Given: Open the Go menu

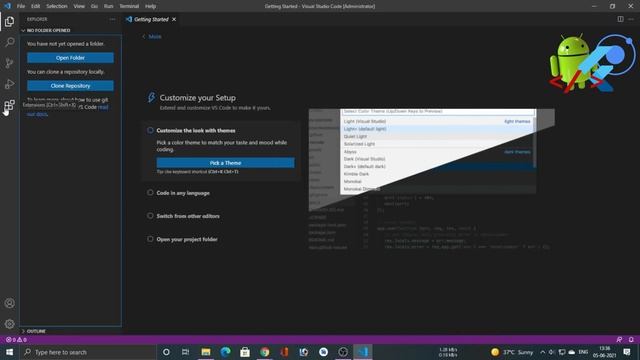Looking at the screenshot, I should 94,6.
